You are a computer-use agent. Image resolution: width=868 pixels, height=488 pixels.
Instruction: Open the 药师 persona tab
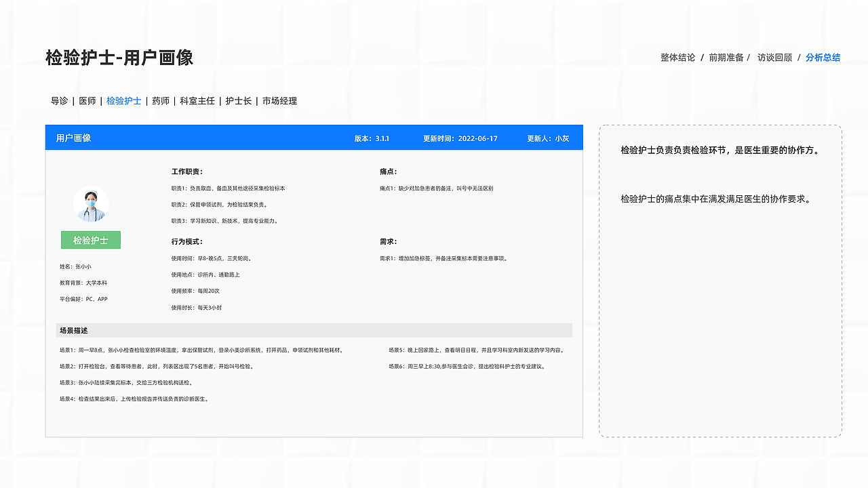[160, 100]
